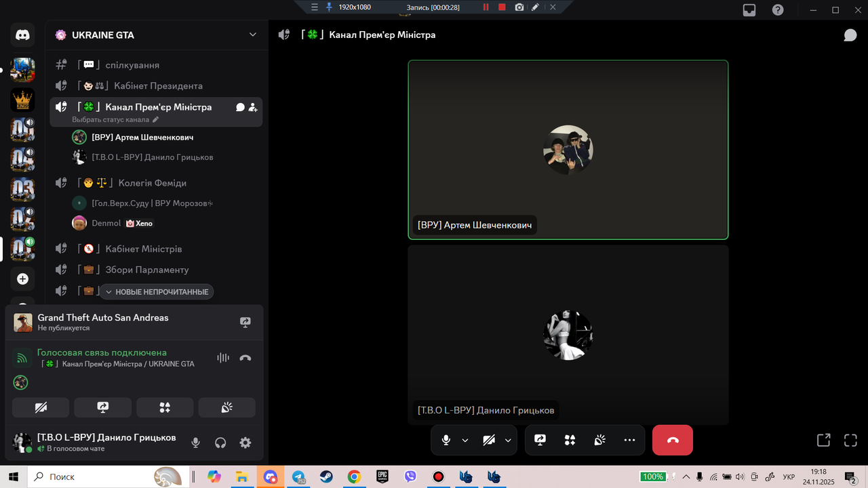The height and width of the screenshot is (488, 868).
Task: Click the Поиск taskbar search box
Action: (108, 476)
